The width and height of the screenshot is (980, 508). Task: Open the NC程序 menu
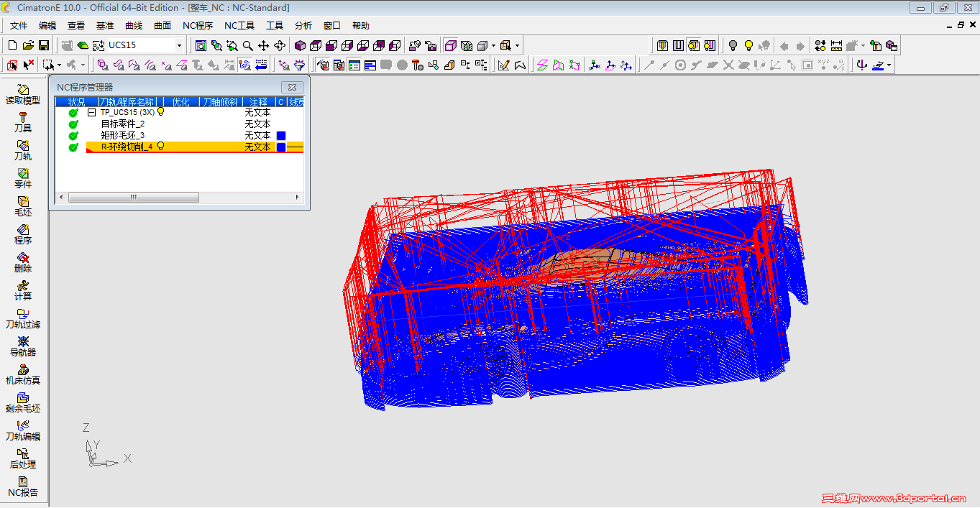(198, 26)
